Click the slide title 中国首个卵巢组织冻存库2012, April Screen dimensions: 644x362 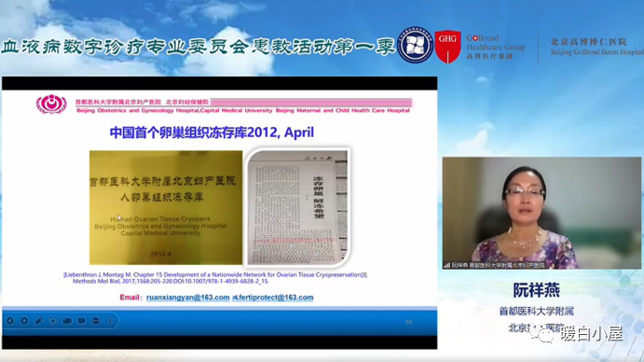point(212,132)
